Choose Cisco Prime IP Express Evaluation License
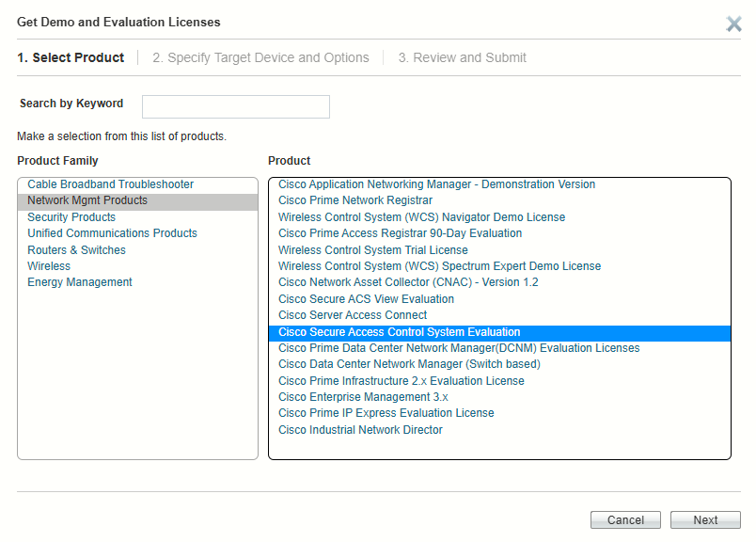Image resolution: width=756 pixels, height=542 pixels. pos(499,414)
